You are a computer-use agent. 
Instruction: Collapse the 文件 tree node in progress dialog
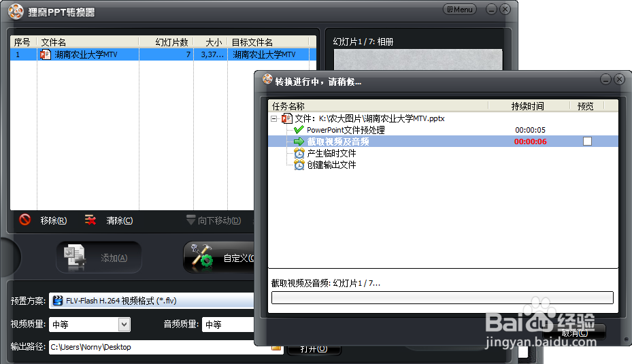click(274, 118)
